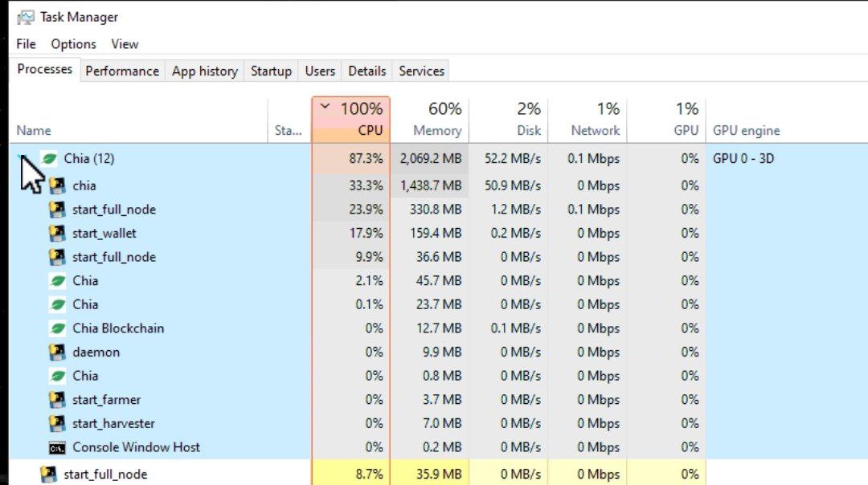
Task: Sort by the Name column header
Action: point(138,120)
